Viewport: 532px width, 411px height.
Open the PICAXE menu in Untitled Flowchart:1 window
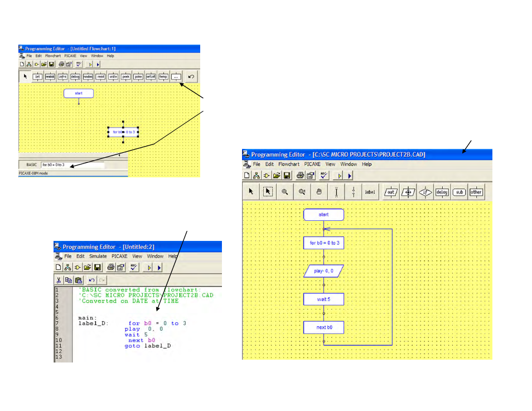[x=70, y=56]
